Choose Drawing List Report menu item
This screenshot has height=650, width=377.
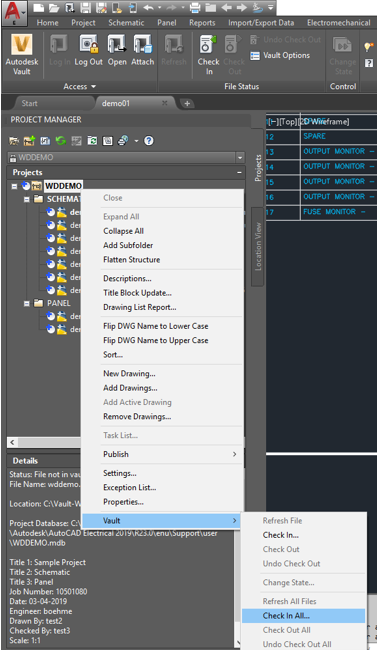tap(140, 307)
